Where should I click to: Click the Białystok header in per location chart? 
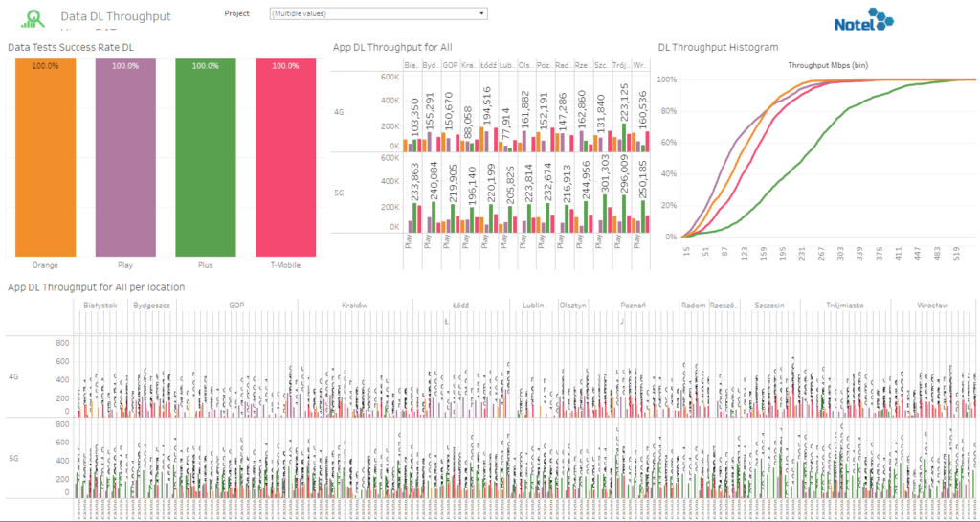tap(100, 305)
